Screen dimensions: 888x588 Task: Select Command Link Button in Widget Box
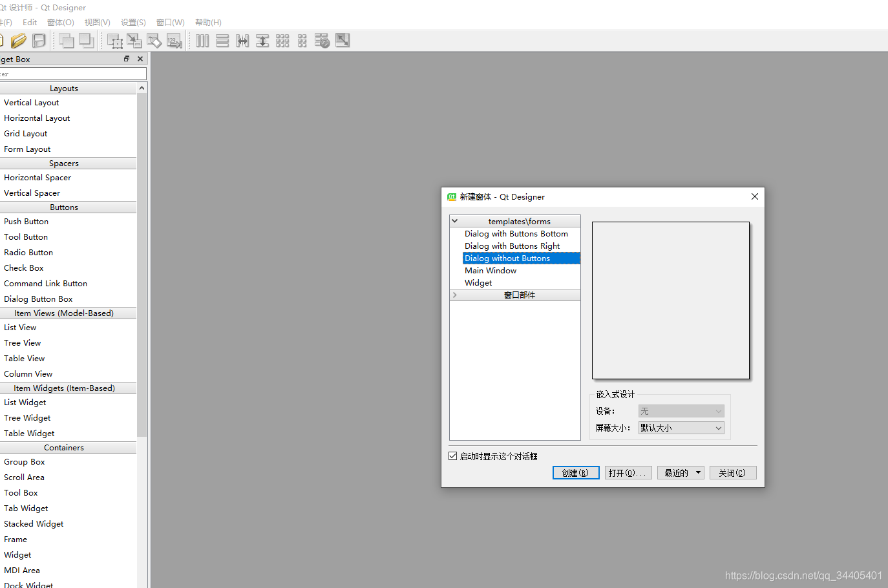45,284
